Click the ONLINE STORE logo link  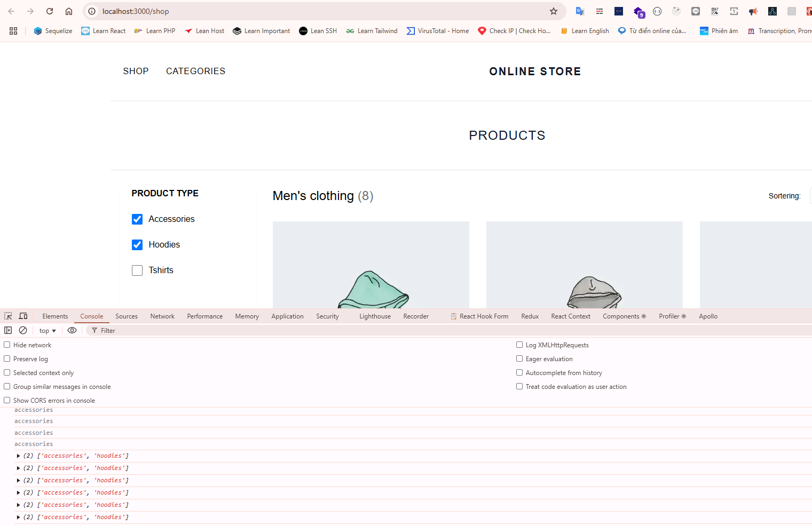(535, 71)
